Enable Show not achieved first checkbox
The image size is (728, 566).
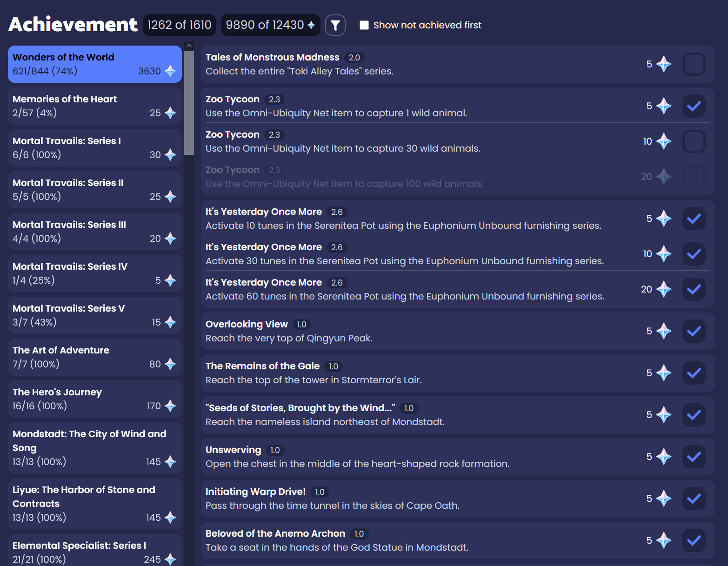(364, 25)
